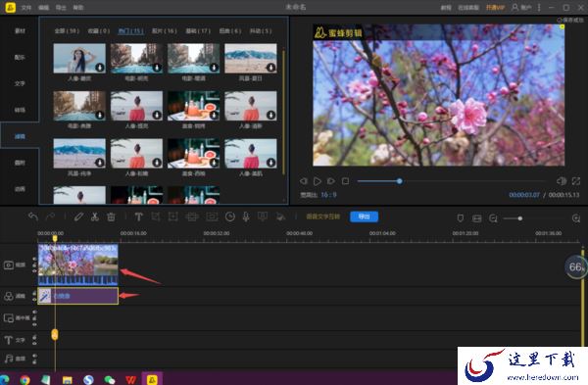Stop playback with the square button
The width and height of the screenshot is (588, 385).
(x=345, y=181)
